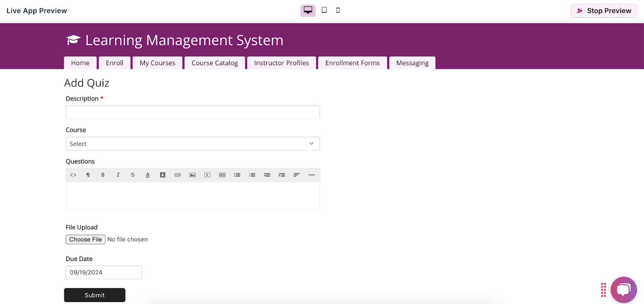Viewport: 644px width, 304px height.
Task: Click the Submit button
Action: click(95, 295)
